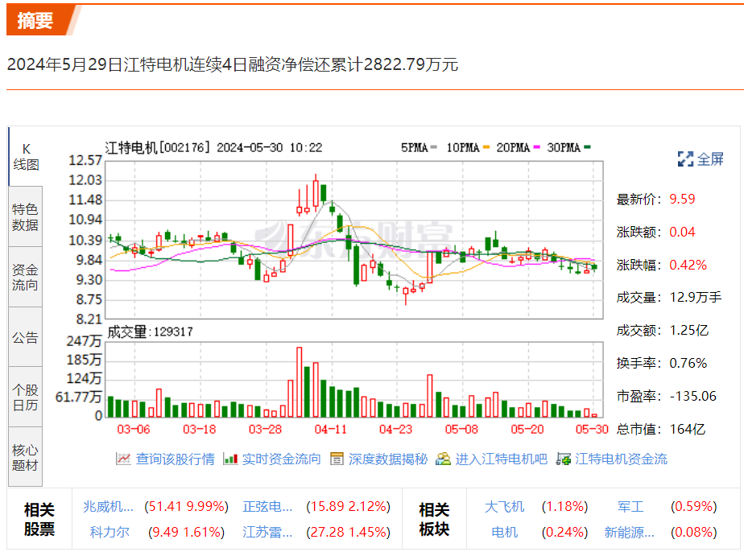Click the 成交额 value 1.25亿

tap(689, 331)
